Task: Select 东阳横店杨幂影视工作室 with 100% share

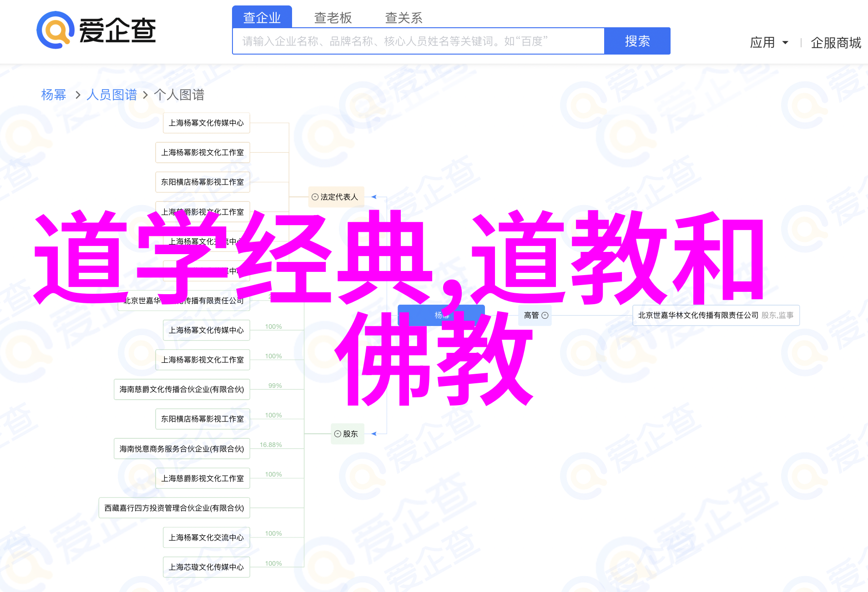Action: point(203,419)
